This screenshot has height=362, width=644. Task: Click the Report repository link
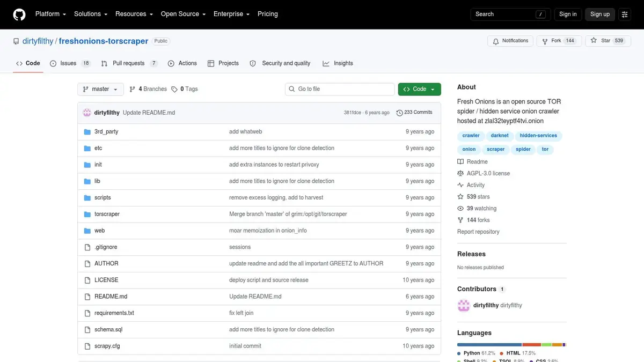click(x=478, y=232)
